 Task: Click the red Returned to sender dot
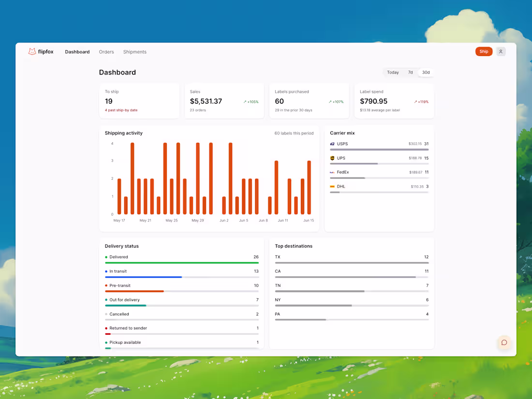[x=106, y=328]
